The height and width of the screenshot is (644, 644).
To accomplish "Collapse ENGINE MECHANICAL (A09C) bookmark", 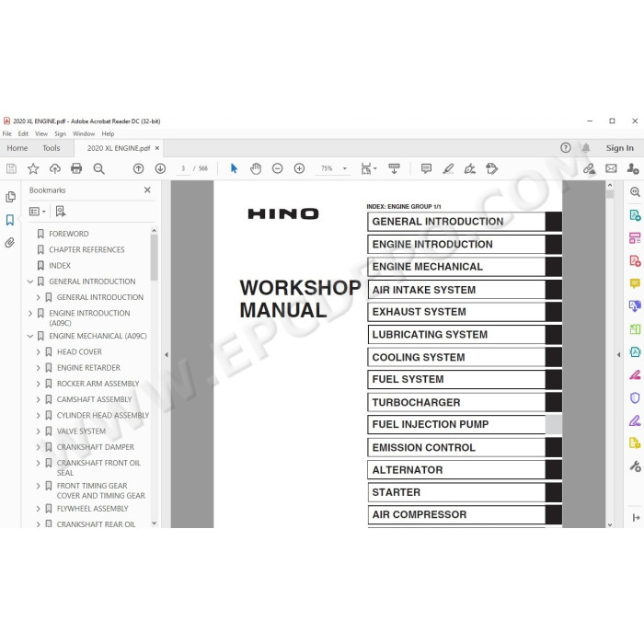I will pos(30,336).
